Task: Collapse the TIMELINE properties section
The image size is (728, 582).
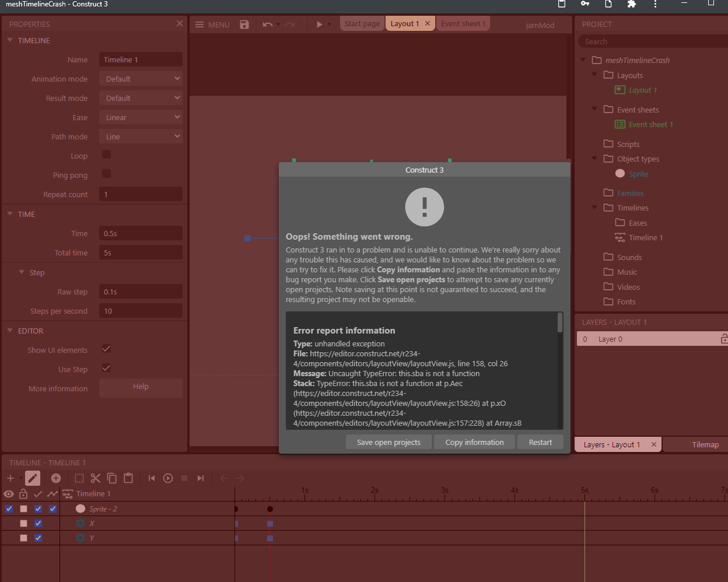Action: coord(10,40)
